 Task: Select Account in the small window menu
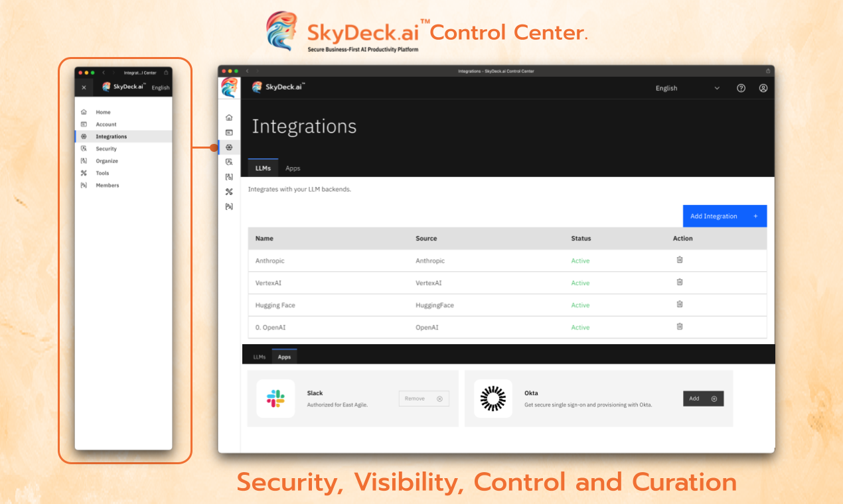[x=123, y=124]
